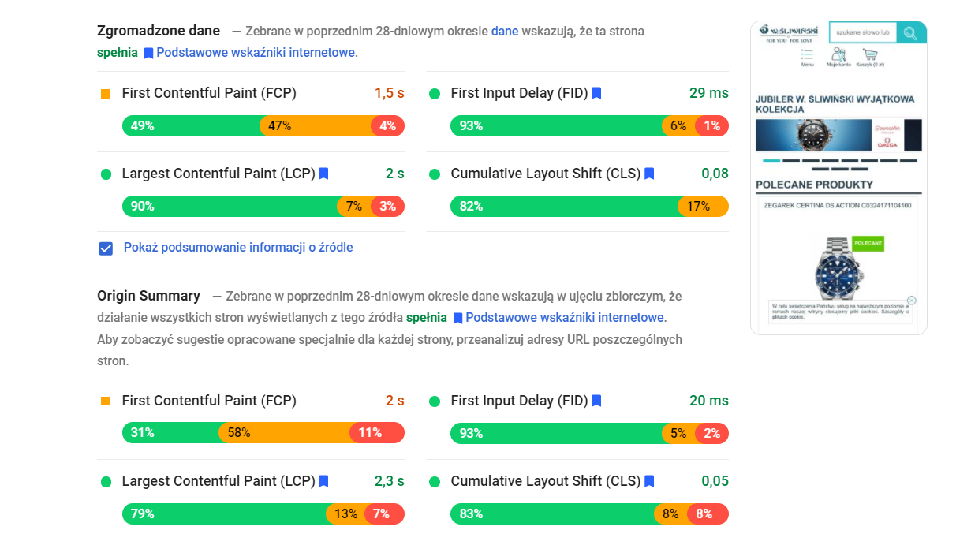Select the bookmark icon next to Largest Contentful Paint

click(323, 173)
